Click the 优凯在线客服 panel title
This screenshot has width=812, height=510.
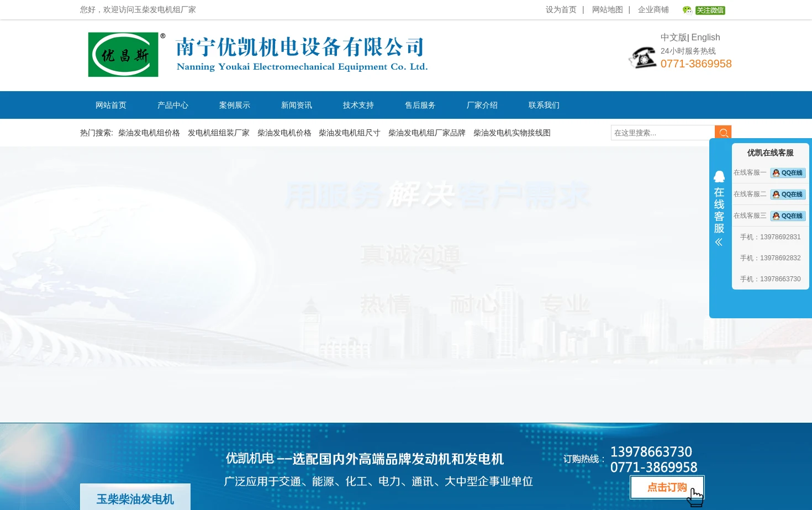pyautogui.click(x=771, y=153)
